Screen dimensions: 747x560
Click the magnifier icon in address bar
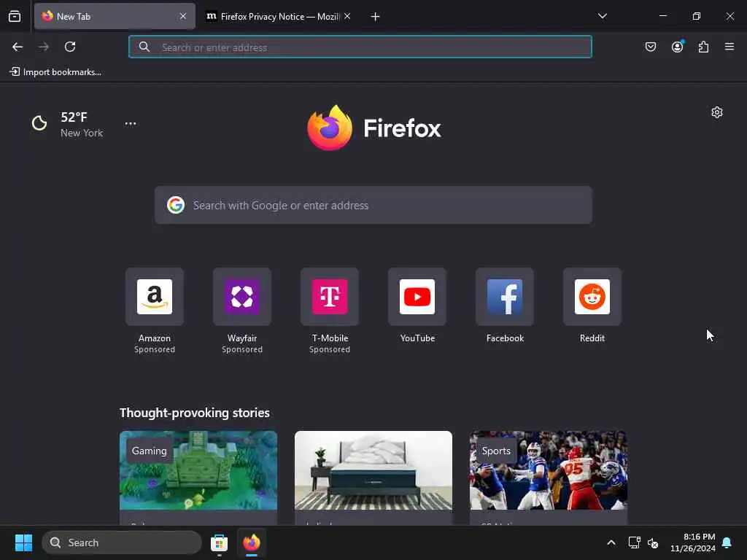(x=144, y=47)
